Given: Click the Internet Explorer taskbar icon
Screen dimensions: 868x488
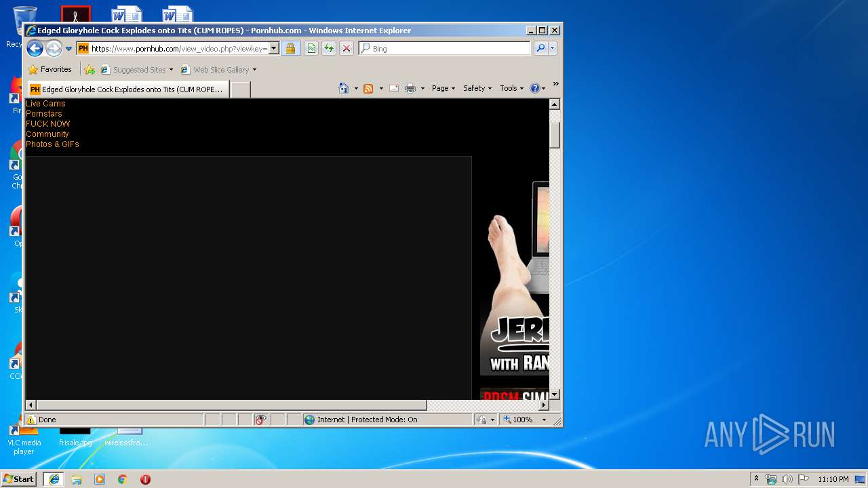Looking at the screenshot, I should coord(54,479).
